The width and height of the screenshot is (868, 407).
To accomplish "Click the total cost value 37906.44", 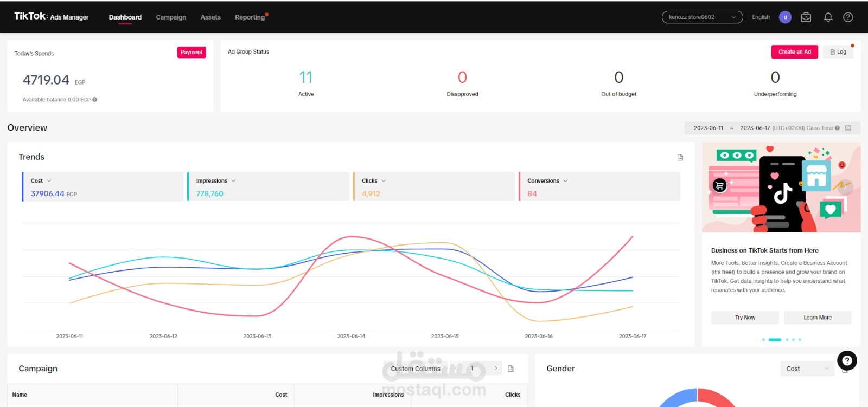I will click(x=48, y=193).
